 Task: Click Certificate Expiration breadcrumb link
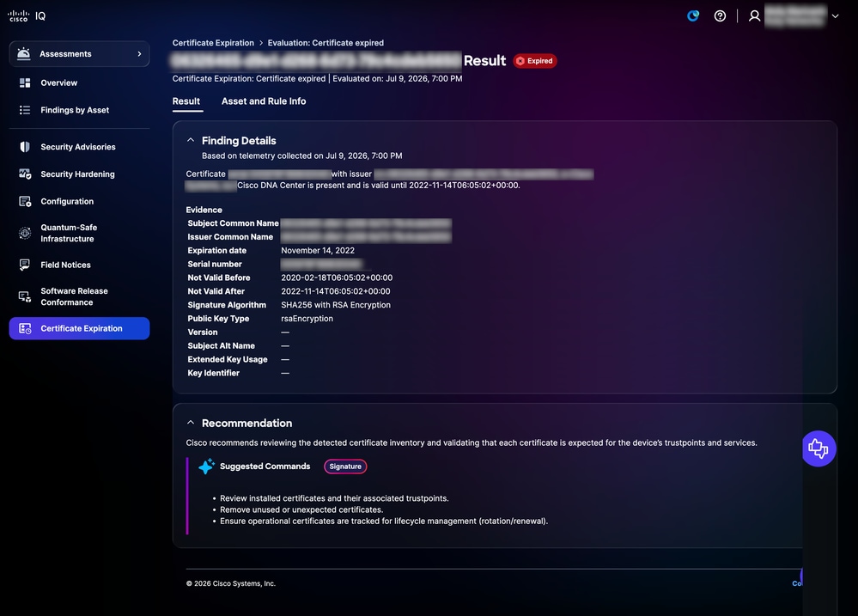click(x=213, y=43)
